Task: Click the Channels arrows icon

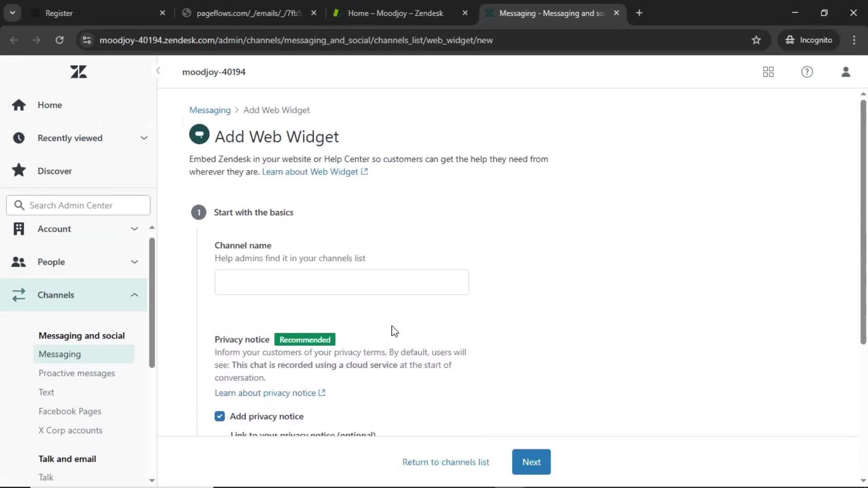Action: click(19, 295)
